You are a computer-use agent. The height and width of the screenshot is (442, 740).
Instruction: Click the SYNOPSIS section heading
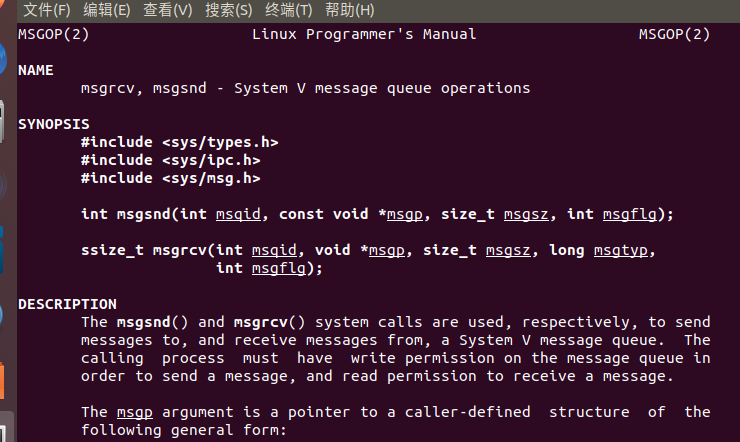coord(54,124)
